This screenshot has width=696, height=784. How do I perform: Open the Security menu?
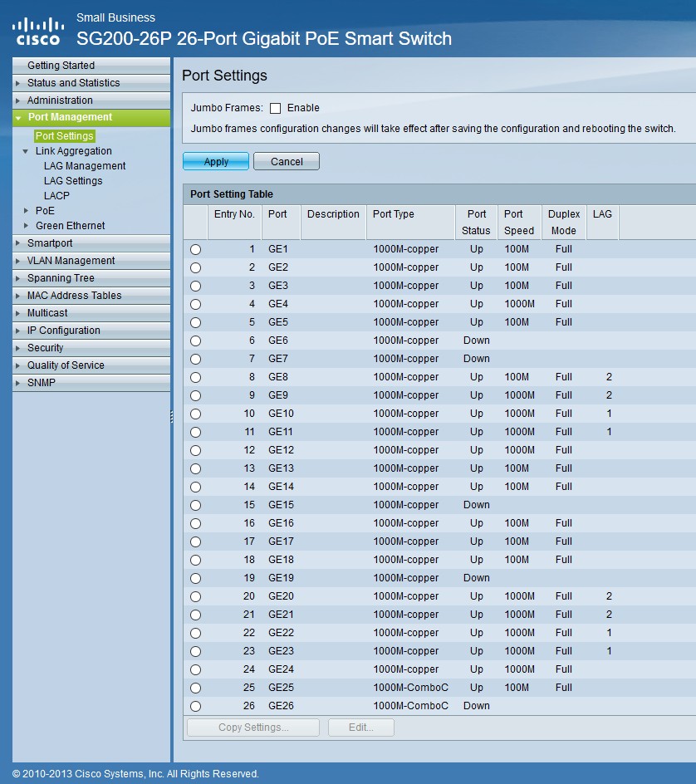[91, 348]
